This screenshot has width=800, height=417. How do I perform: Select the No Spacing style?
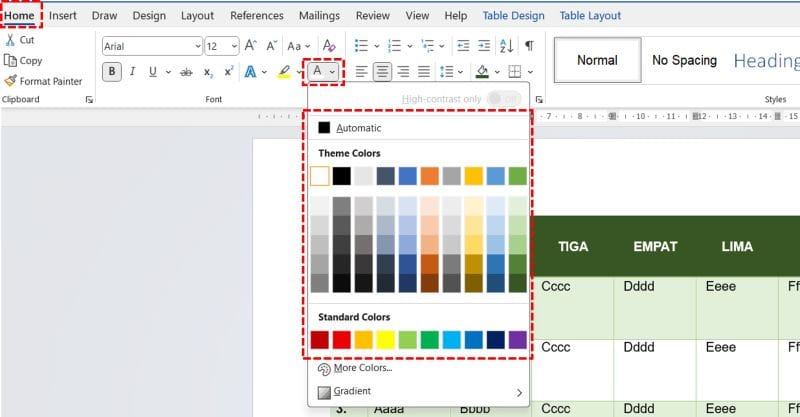[x=684, y=60]
